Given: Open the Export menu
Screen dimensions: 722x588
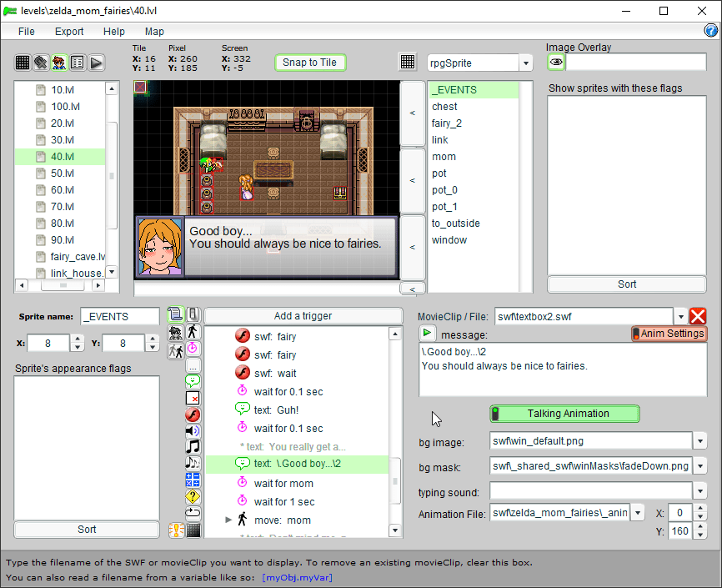Looking at the screenshot, I should point(69,32).
